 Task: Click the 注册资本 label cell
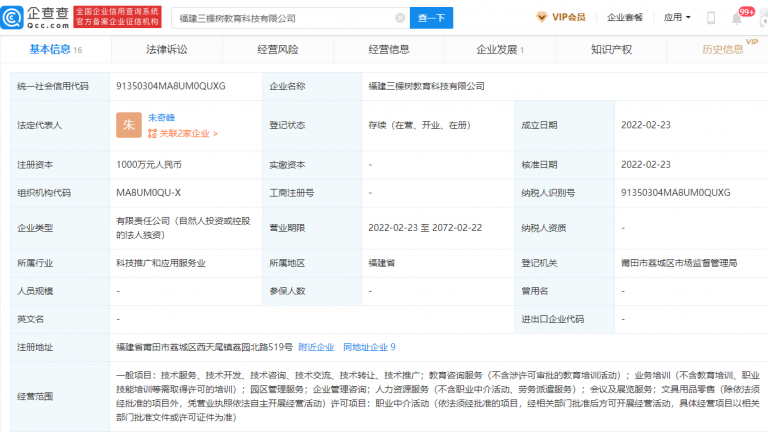(60, 165)
